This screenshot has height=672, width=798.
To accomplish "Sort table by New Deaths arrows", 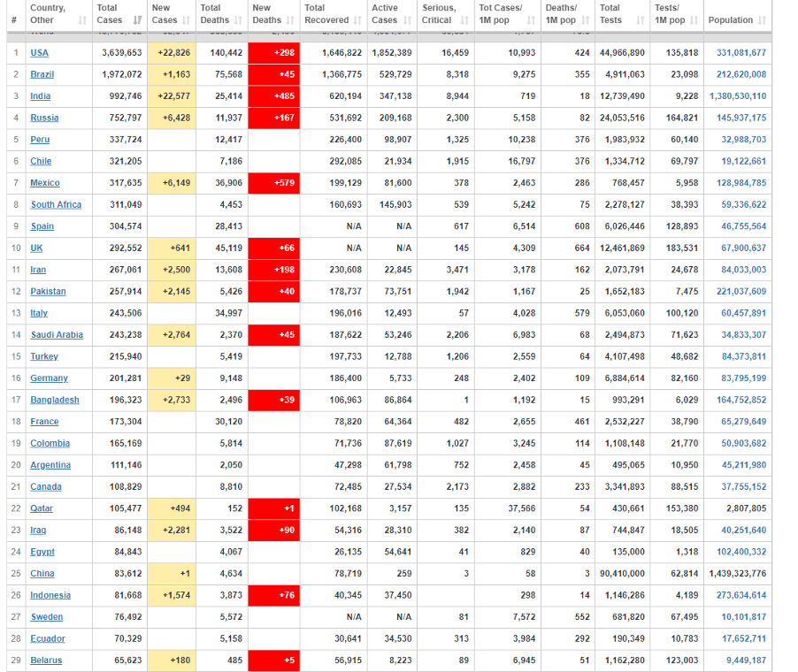I will pyautogui.click(x=290, y=20).
